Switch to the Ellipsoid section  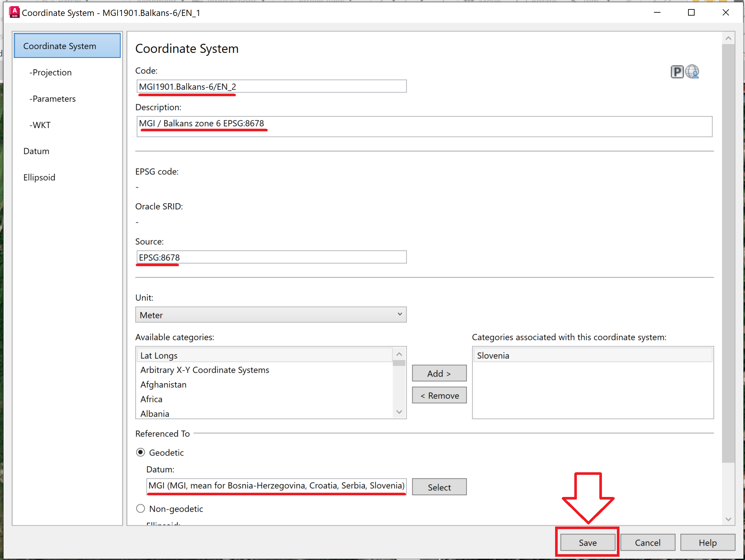[x=39, y=177]
